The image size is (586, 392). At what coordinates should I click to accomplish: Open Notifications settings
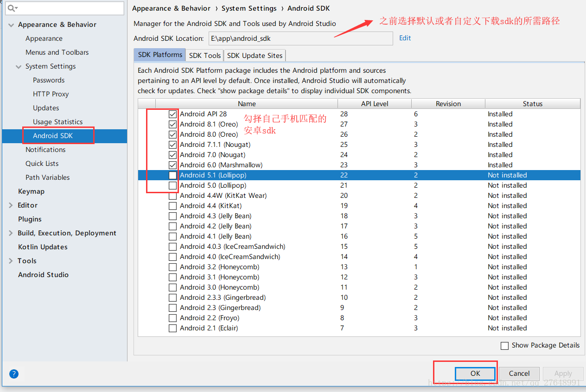click(45, 150)
